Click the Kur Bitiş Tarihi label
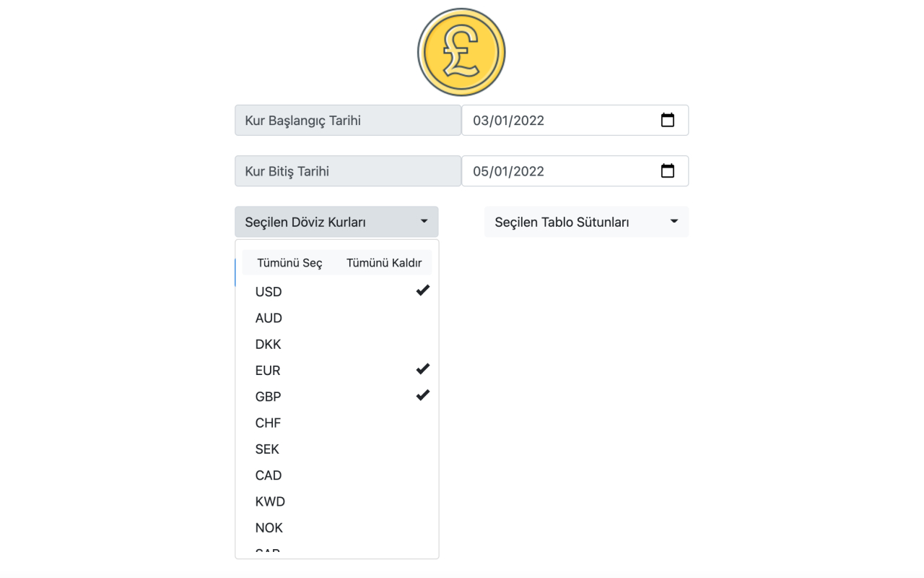 point(348,171)
